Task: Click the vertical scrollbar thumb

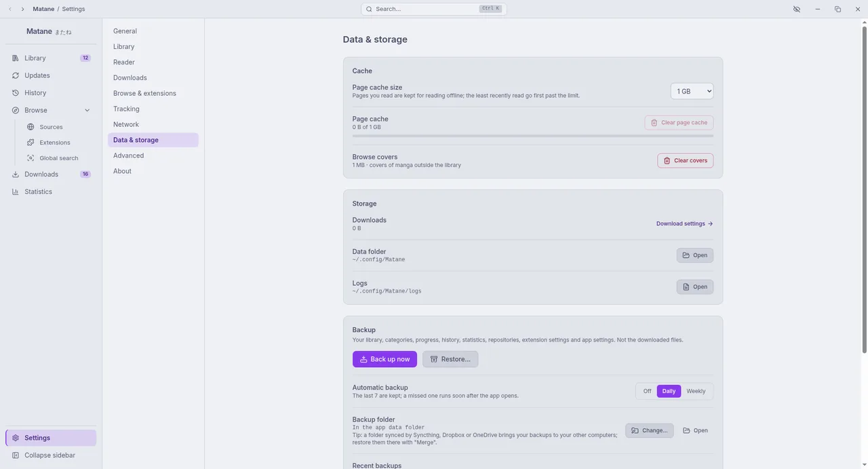Action: point(864,190)
